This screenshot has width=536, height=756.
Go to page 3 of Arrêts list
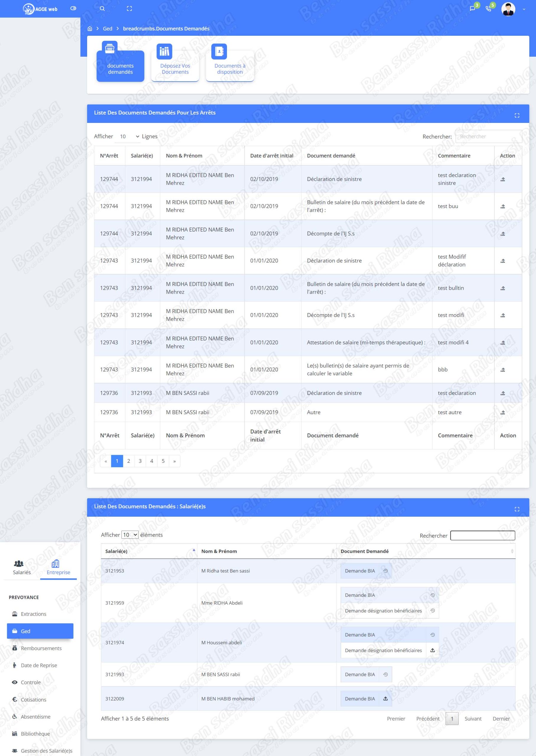[x=140, y=461]
